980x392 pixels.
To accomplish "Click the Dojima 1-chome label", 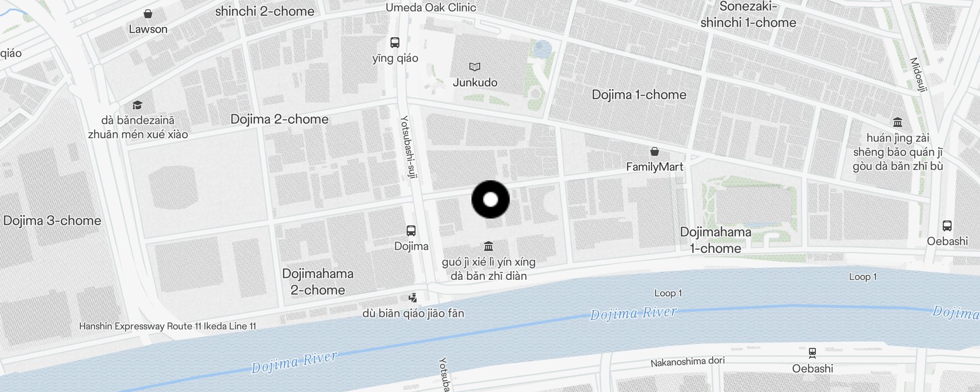I will 639,95.
